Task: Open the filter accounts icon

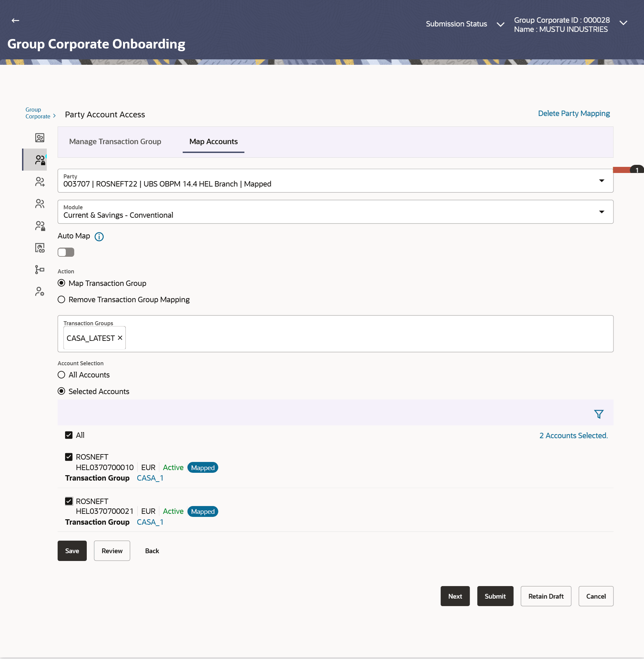Action: (x=599, y=413)
